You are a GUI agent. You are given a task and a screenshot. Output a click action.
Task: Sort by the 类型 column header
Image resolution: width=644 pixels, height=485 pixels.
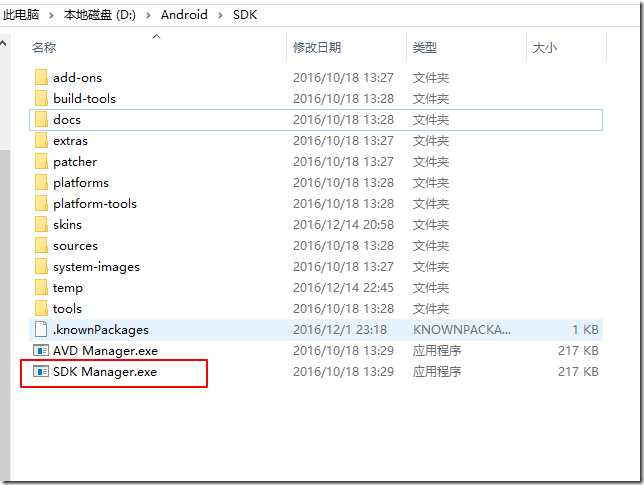[424, 47]
